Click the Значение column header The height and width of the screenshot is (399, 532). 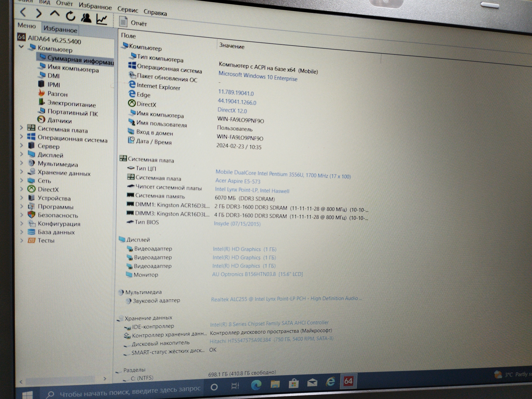click(232, 46)
